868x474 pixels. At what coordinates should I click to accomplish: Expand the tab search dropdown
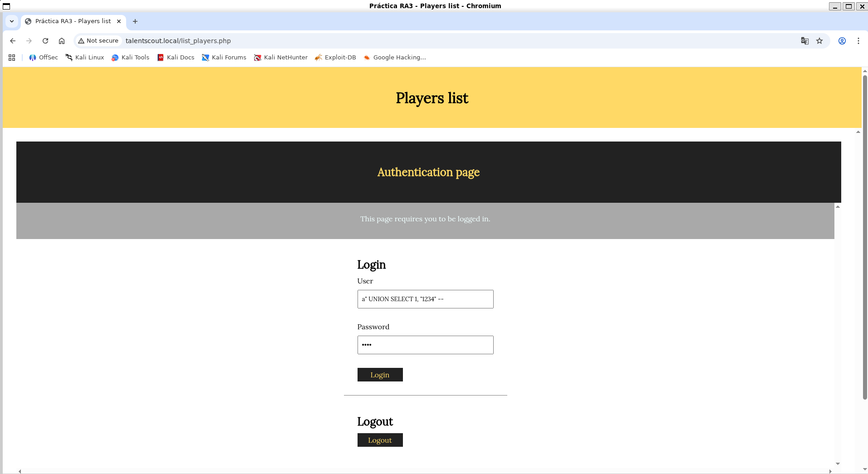(x=12, y=21)
